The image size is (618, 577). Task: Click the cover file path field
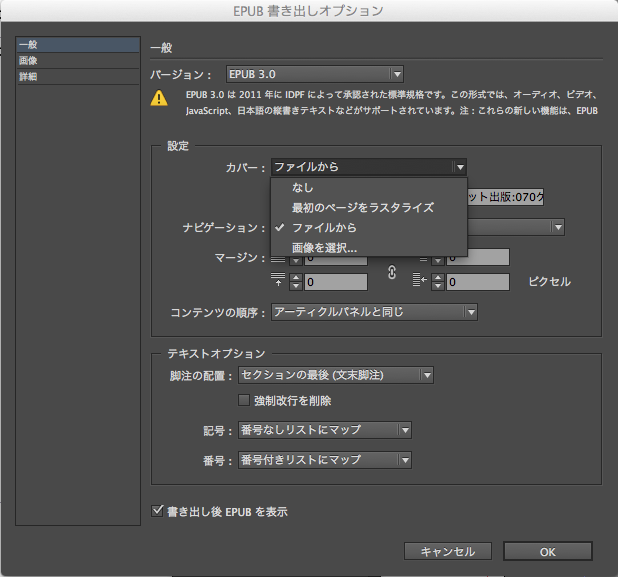[505, 197]
